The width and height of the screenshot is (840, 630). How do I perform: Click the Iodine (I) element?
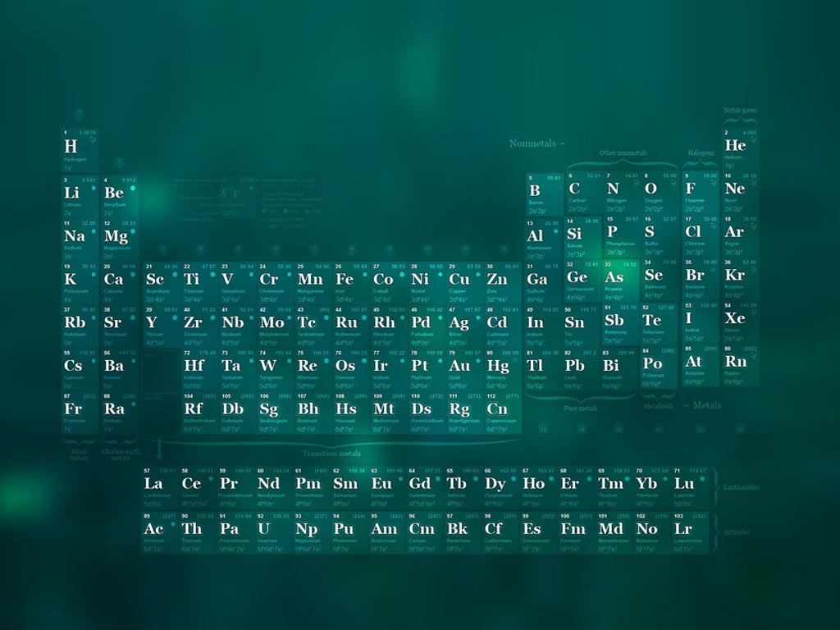coord(701,322)
